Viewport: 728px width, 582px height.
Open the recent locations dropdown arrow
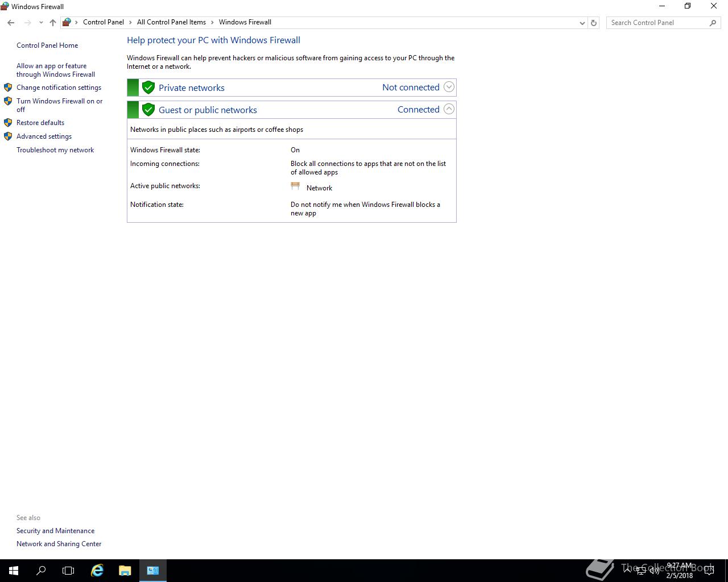click(41, 23)
